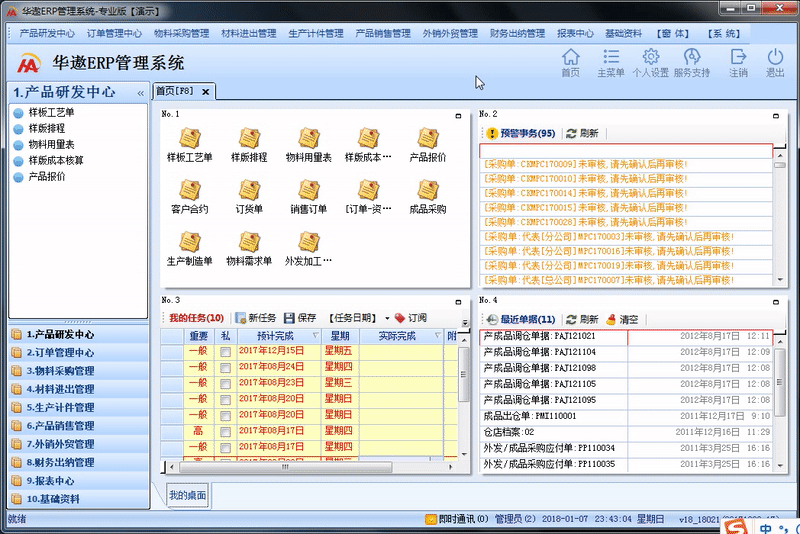Maximize the No. 3 panel
Image resolution: width=800 pixels, height=534 pixels.
click(458, 302)
